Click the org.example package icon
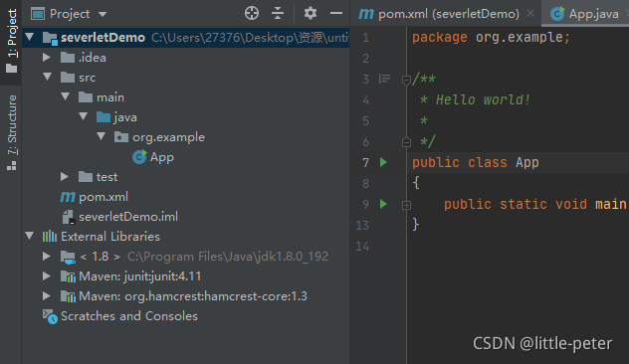This screenshot has height=364, width=629. coord(121,137)
